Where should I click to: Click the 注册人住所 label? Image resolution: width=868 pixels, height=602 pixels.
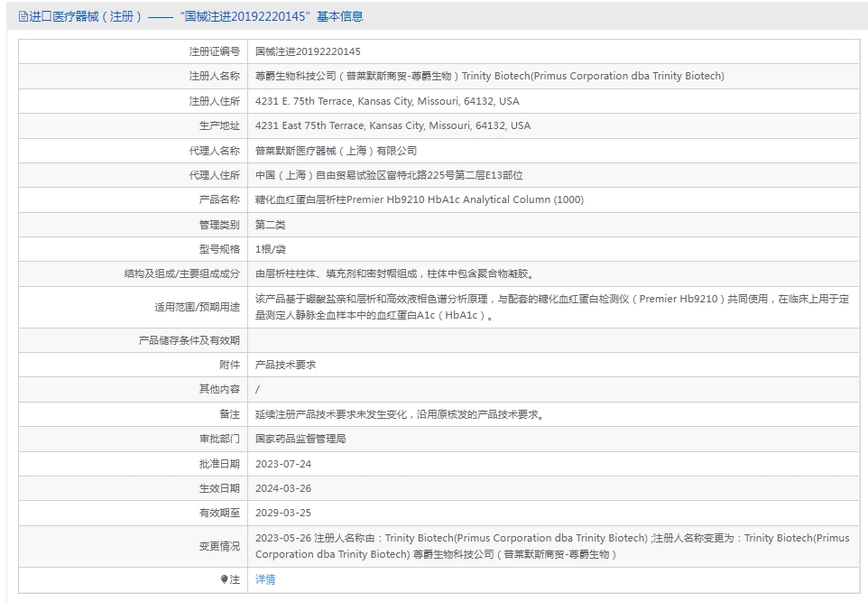pyautogui.click(x=214, y=101)
